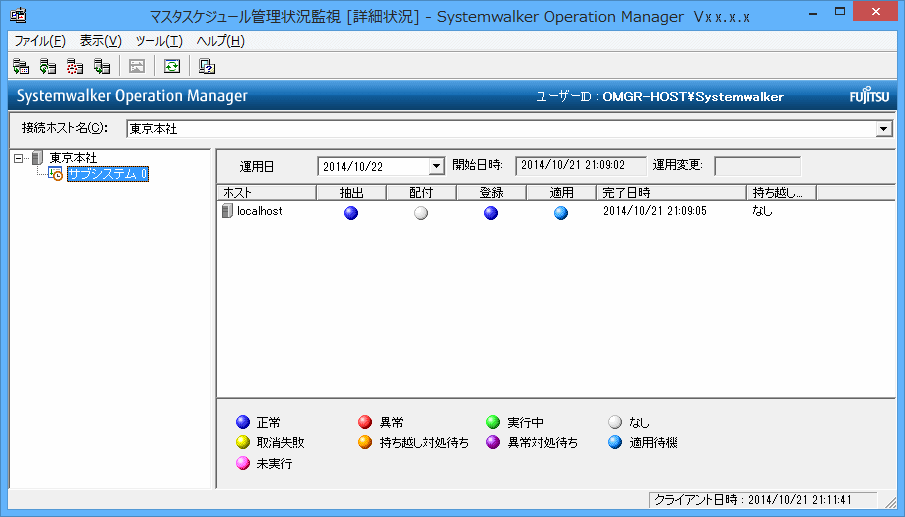Click the 異常 legend label
This screenshot has width=905, height=517.
(x=391, y=423)
